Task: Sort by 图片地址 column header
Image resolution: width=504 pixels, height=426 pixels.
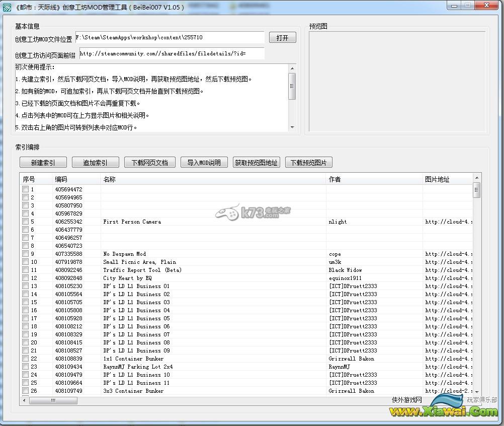Action: [448, 179]
